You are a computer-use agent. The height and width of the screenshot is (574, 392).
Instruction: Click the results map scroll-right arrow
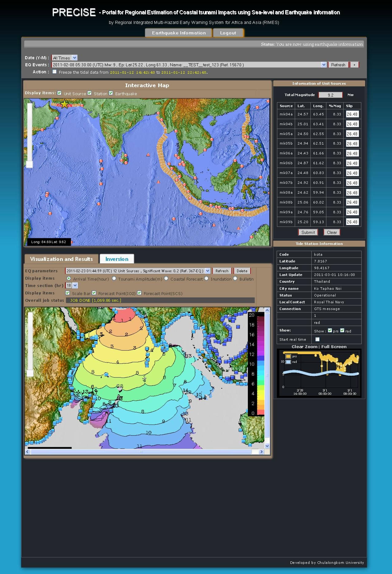(261, 452)
